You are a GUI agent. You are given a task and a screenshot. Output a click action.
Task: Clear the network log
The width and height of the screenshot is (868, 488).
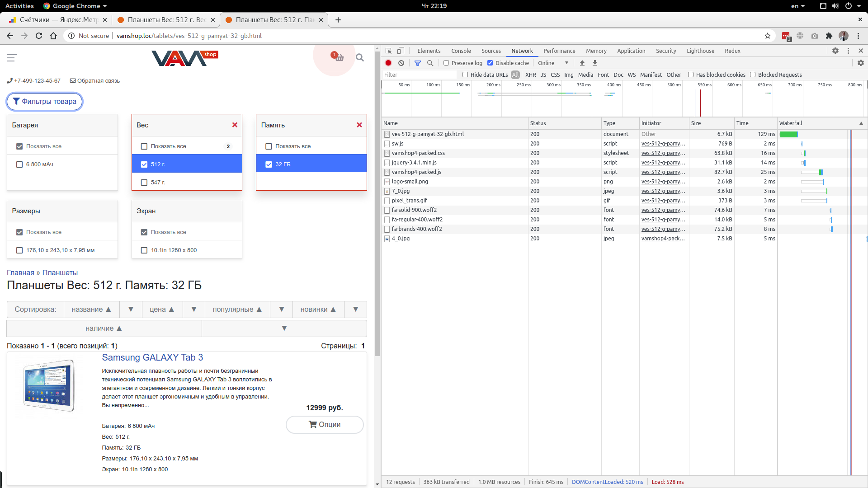401,63
